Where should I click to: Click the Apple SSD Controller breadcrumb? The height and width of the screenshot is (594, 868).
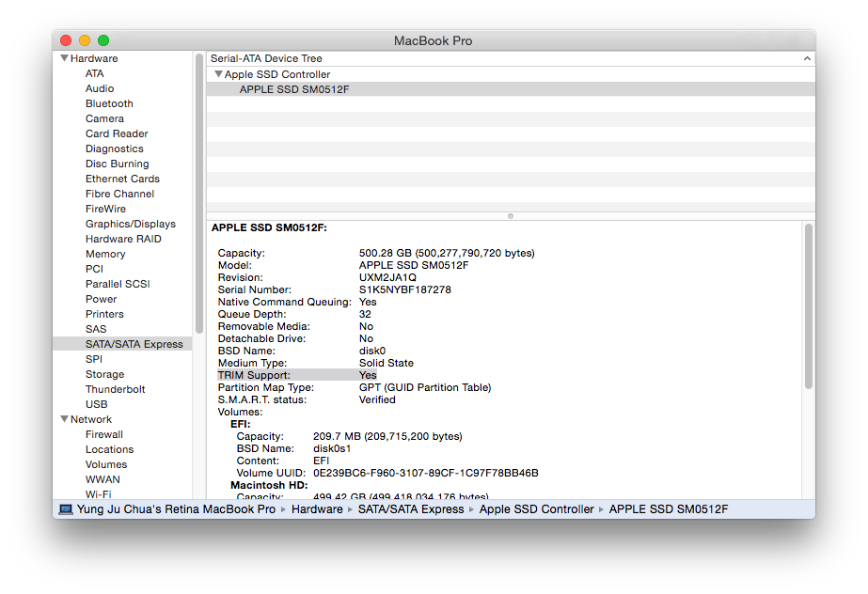coord(536,509)
